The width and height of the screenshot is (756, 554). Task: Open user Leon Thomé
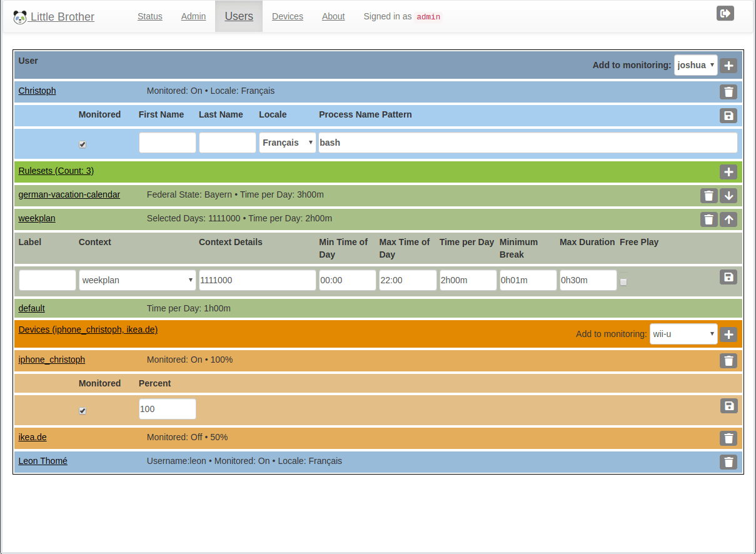(x=43, y=461)
